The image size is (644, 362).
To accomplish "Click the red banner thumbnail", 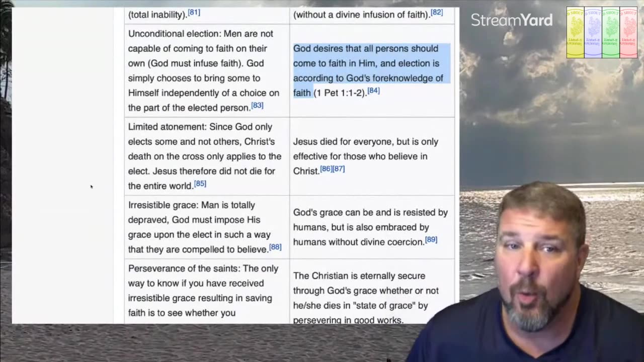I will click(x=628, y=32).
